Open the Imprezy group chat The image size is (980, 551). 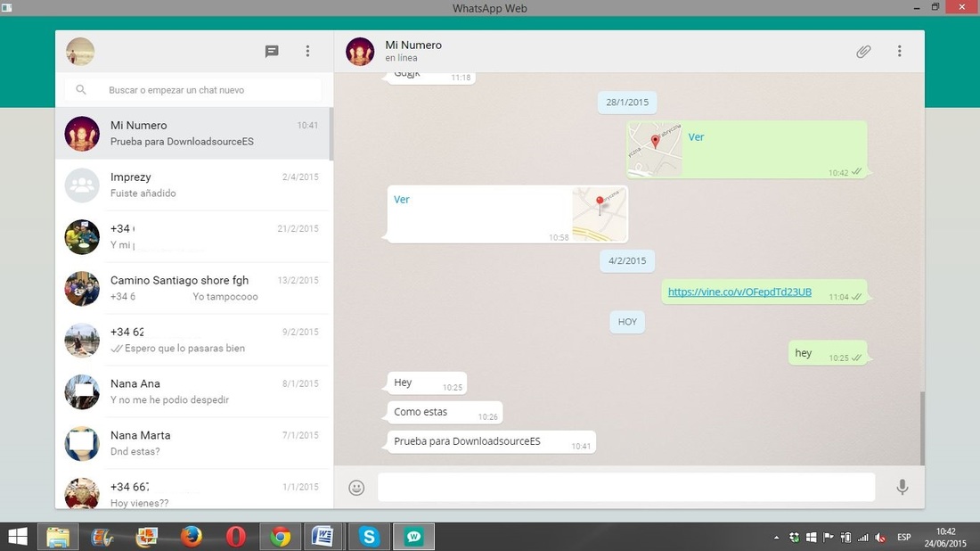coord(192,185)
